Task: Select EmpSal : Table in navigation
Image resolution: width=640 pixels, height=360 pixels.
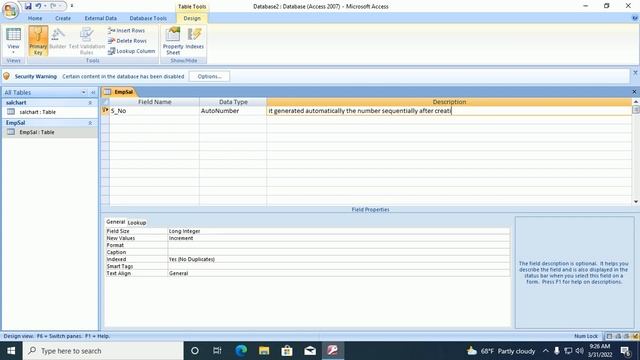Action: pos(37,132)
